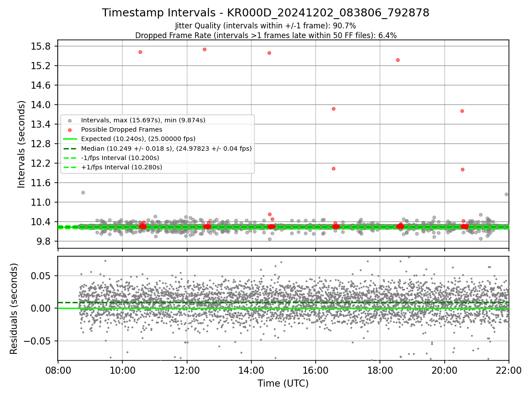
Task: Click legend entry 'Possible Dropped Frames'
Action: pyautogui.click(x=121, y=129)
